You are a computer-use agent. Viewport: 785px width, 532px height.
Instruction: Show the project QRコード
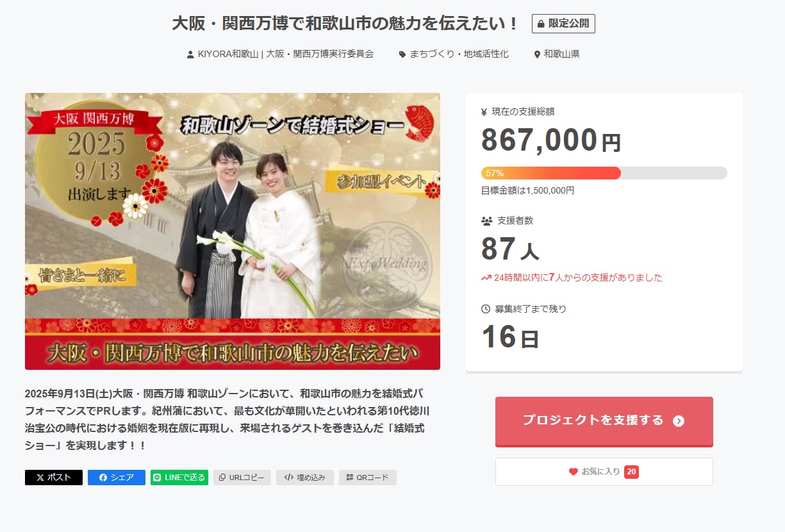click(368, 478)
